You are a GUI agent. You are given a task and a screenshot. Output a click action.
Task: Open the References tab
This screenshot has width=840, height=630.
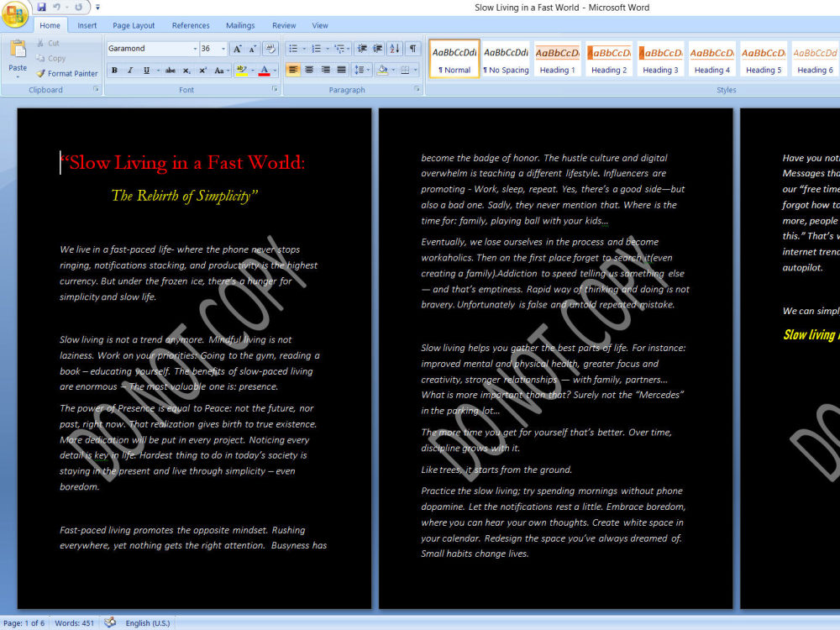click(x=191, y=25)
